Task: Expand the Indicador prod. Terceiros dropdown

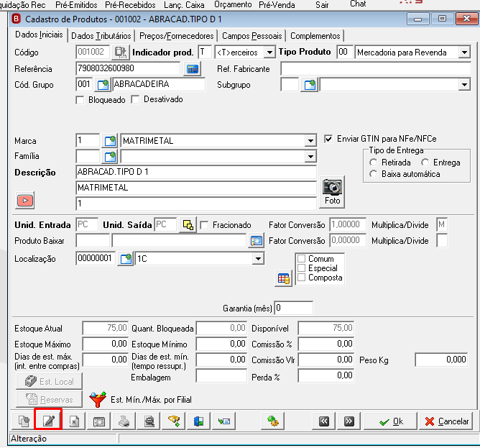Action: tap(269, 52)
